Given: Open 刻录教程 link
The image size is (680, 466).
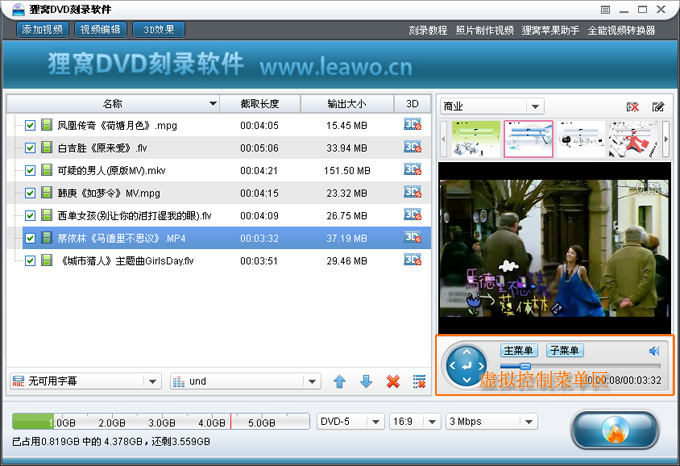Looking at the screenshot, I should click(428, 30).
